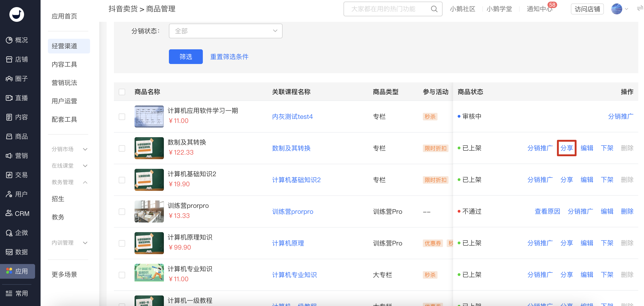The height and width of the screenshot is (306, 644).
Task: Select 用户运营 menu item
Action: coord(64,101)
